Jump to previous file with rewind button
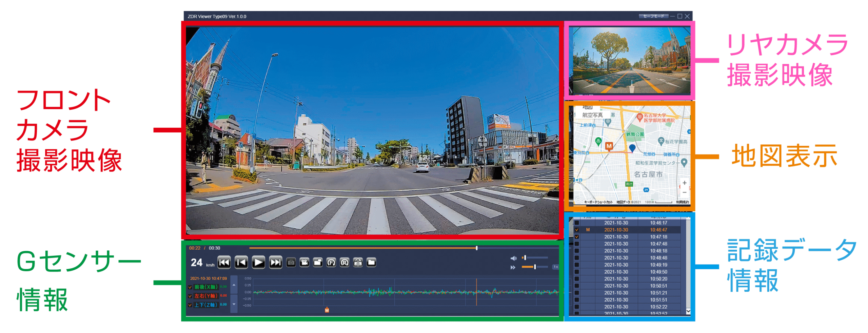Screen dimensions: 868x333 pos(224,262)
